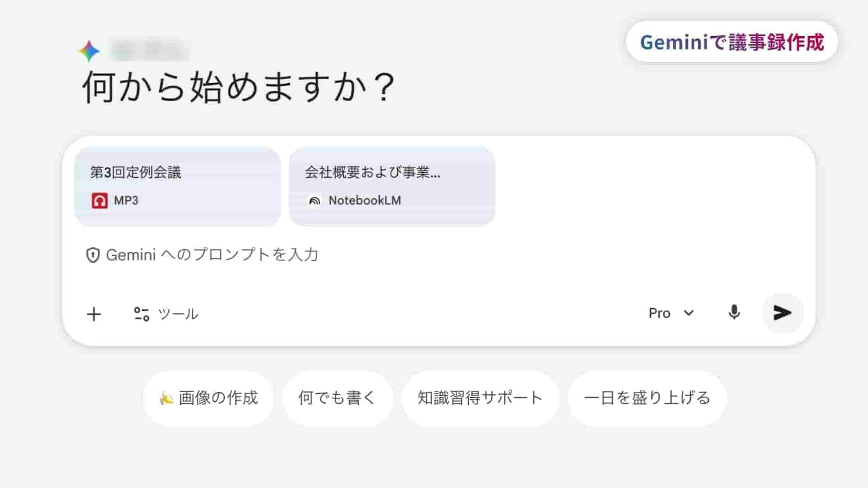
Task: Expand model list via chevron arrow
Action: click(x=689, y=313)
